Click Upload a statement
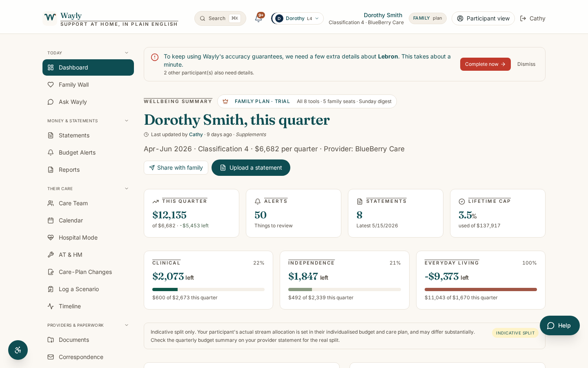Screen dimensions: 588x368 coord(251,168)
